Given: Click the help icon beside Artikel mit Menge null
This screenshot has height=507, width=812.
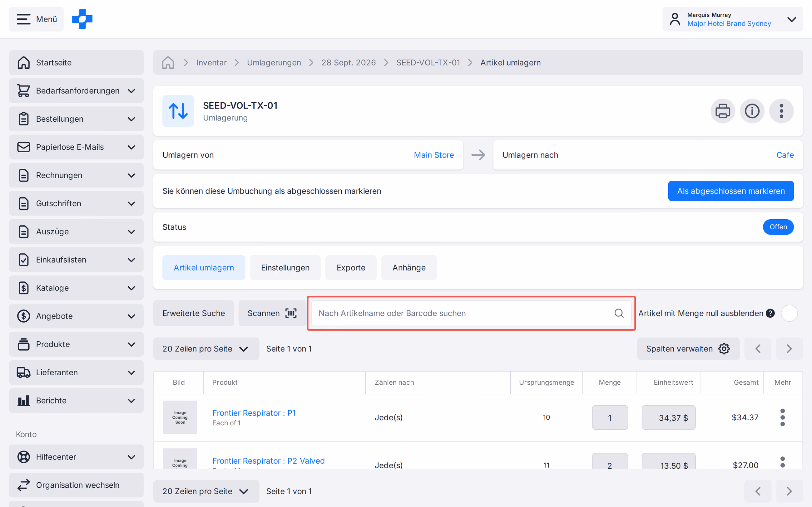Looking at the screenshot, I should 770,313.
